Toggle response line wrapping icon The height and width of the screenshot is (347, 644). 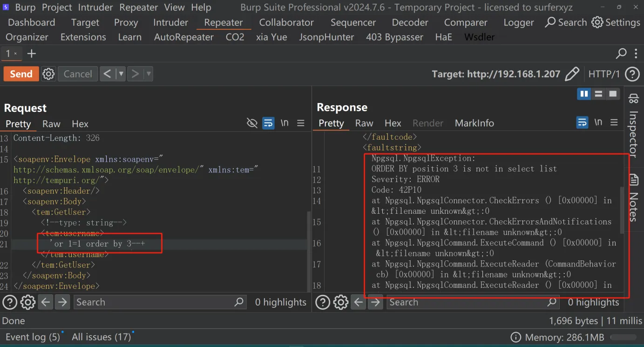(582, 122)
